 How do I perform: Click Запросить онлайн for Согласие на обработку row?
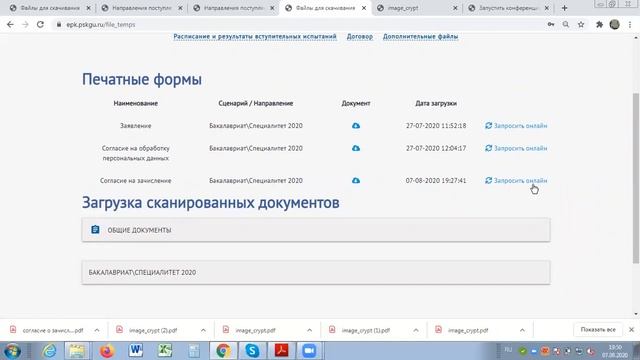516,148
